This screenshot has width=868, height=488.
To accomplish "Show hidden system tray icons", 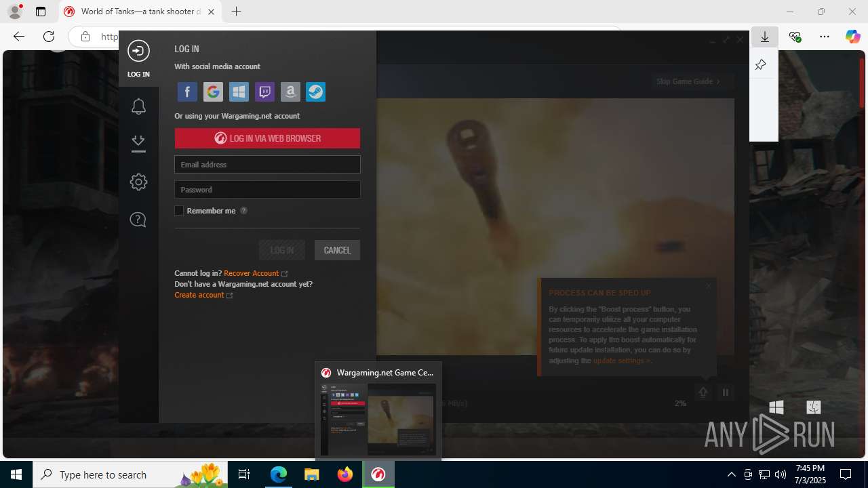I will (731, 474).
